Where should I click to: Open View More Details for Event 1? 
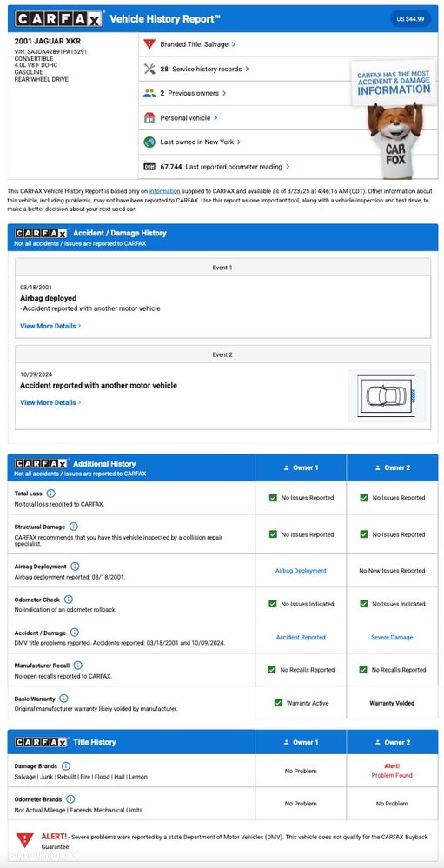pos(50,326)
